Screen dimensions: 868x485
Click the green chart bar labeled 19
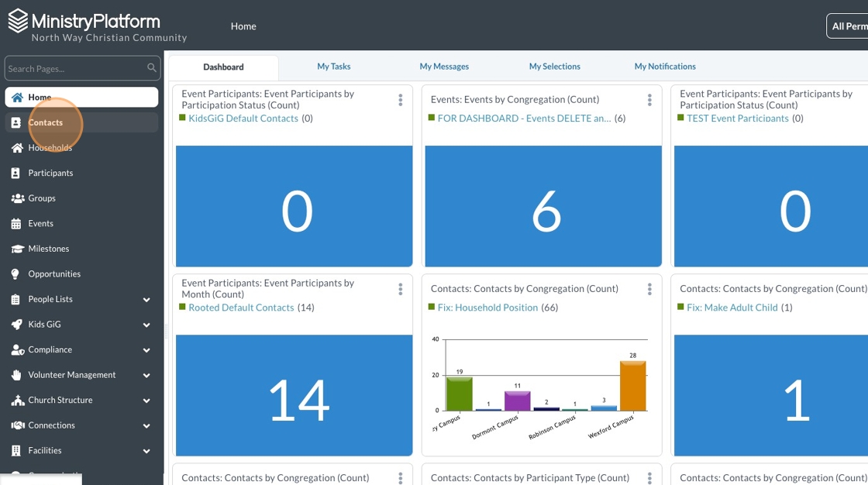click(460, 394)
